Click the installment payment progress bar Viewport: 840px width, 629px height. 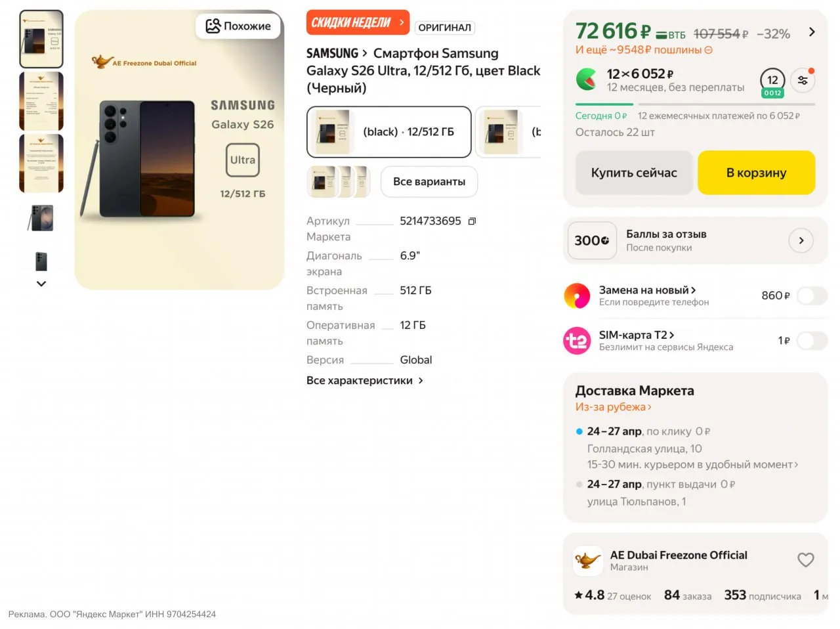(x=695, y=104)
